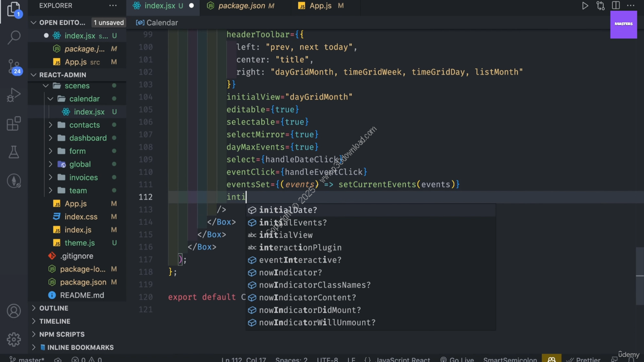Click Spaces: 2 indentation setting
Viewport: 644px width, 362px height.
[291, 359]
